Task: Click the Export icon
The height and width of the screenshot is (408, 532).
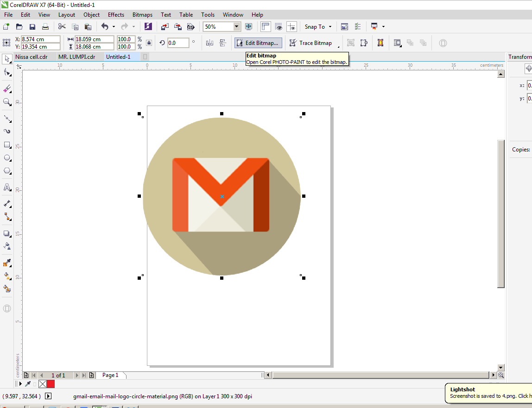Action: [x=178, y=26]
